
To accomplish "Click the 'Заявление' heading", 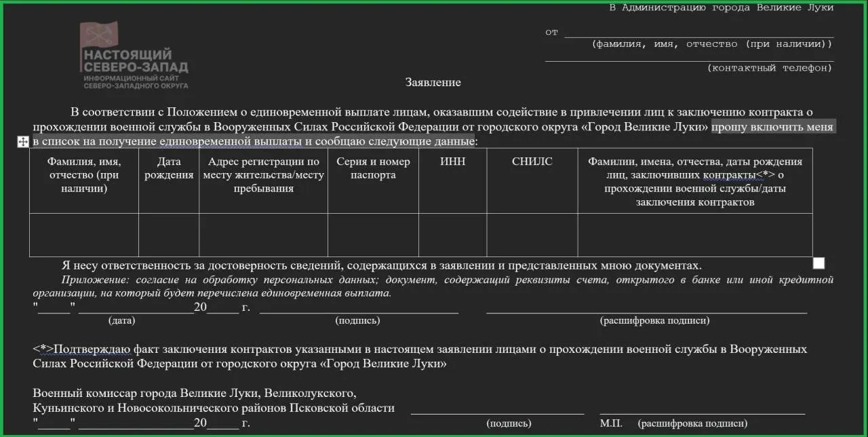I will 433,82.
